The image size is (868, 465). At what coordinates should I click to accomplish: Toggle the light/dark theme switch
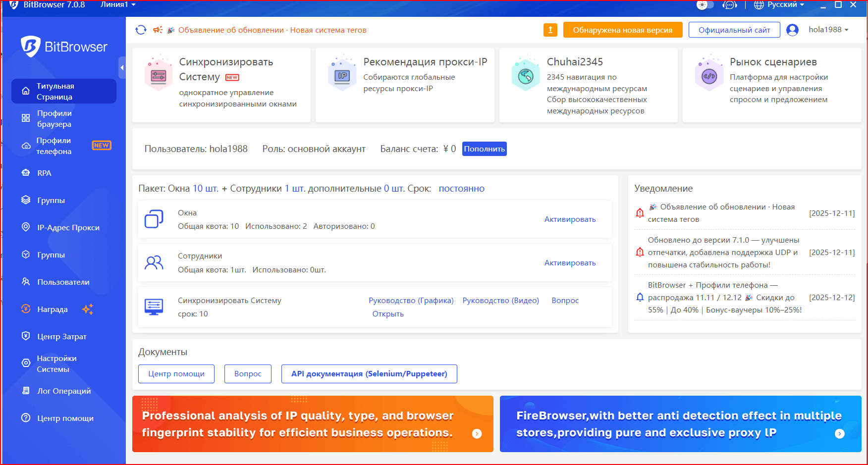click(x=705, y=5)
